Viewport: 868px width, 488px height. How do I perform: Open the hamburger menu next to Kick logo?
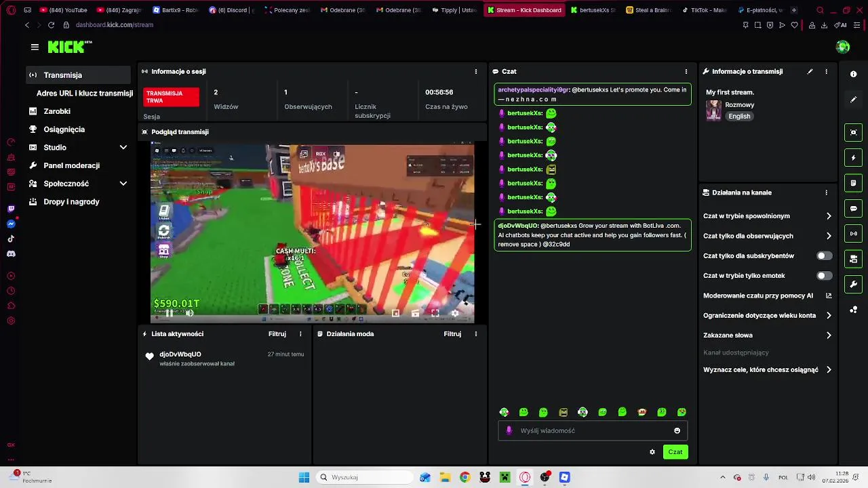tap(35, 47)
